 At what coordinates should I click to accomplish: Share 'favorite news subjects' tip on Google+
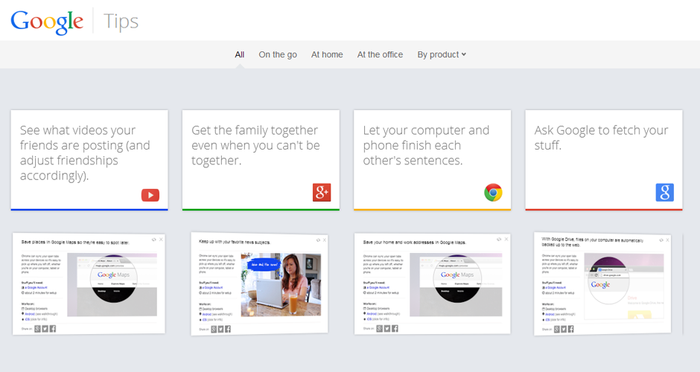coord(214,329)
